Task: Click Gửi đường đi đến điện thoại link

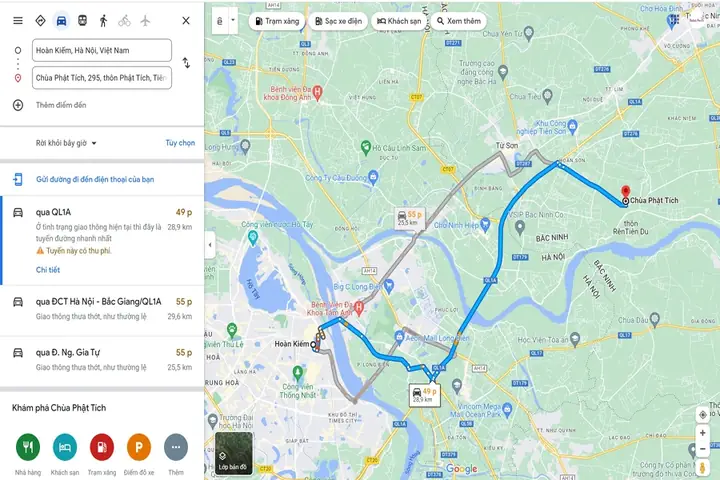Action: 95,180
